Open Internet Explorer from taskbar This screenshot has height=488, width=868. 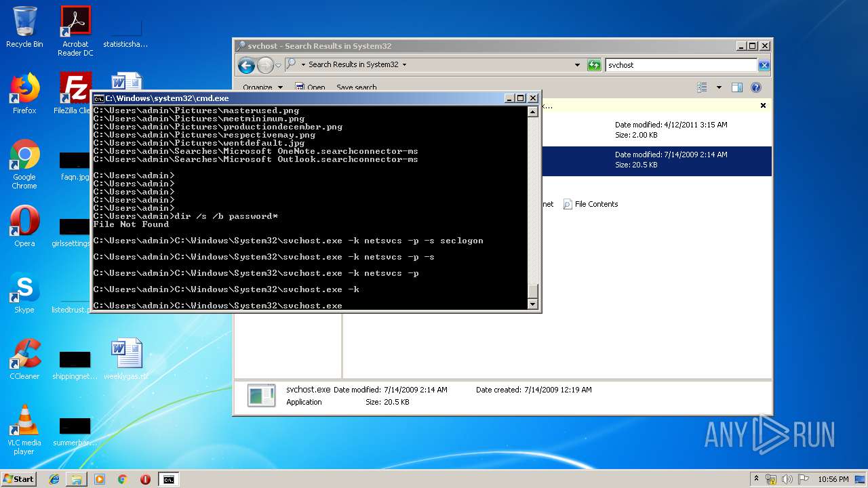[x=54, y=479]
